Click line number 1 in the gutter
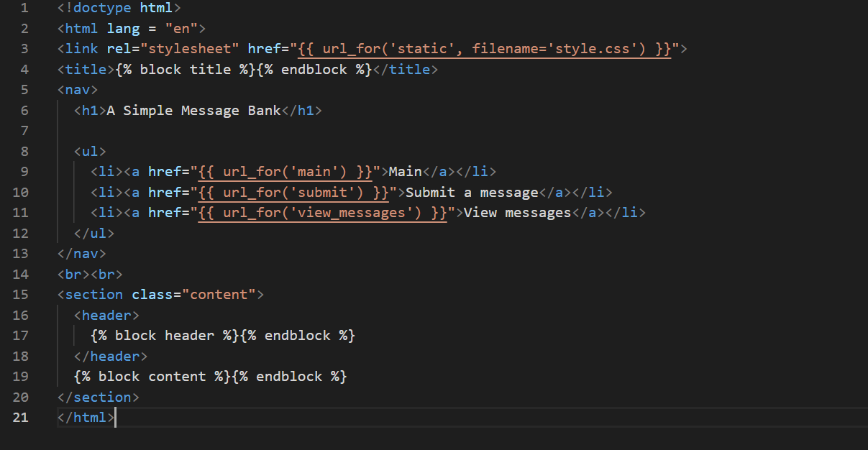 click(x=24, y=9)
